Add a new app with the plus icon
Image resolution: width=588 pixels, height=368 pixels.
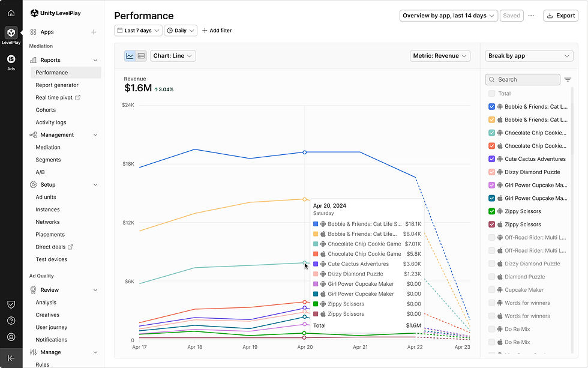(94, 32)
